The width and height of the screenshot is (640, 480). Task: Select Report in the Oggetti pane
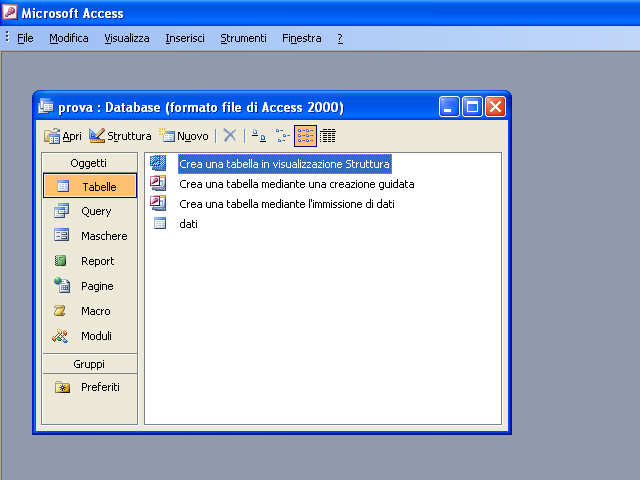coord(90,261)
